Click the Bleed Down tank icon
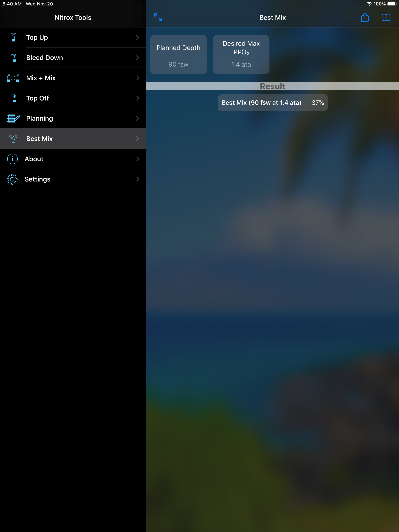The height and width of the screenshot is (532, 399). click(x=14, y=58)
